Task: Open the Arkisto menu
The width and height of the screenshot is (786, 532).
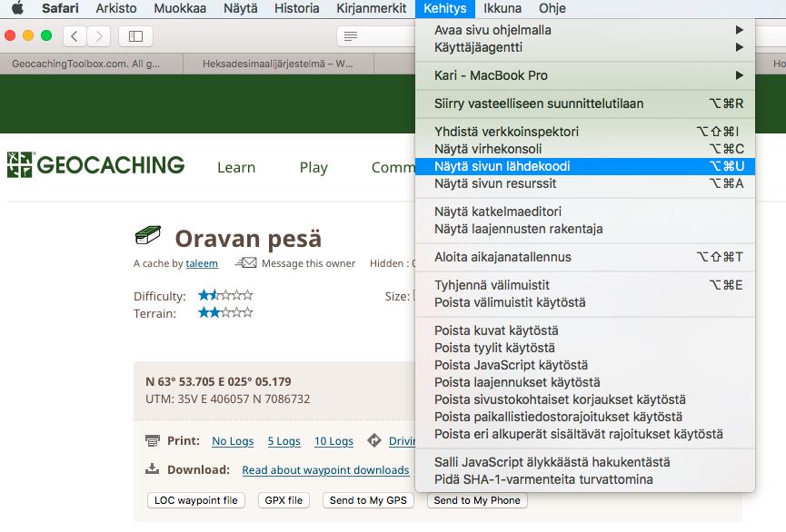Action: click(x=116, y=8)
